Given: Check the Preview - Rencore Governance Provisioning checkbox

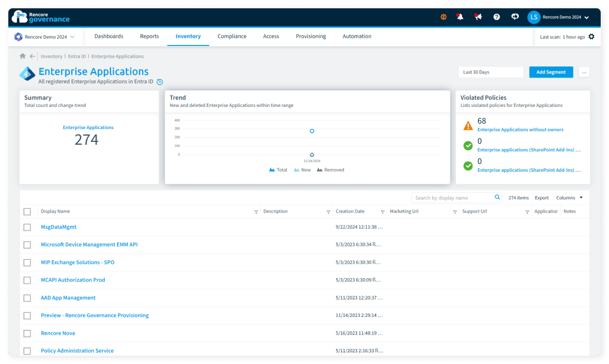Looking at the screenshot, I should (x=27, y=315).
